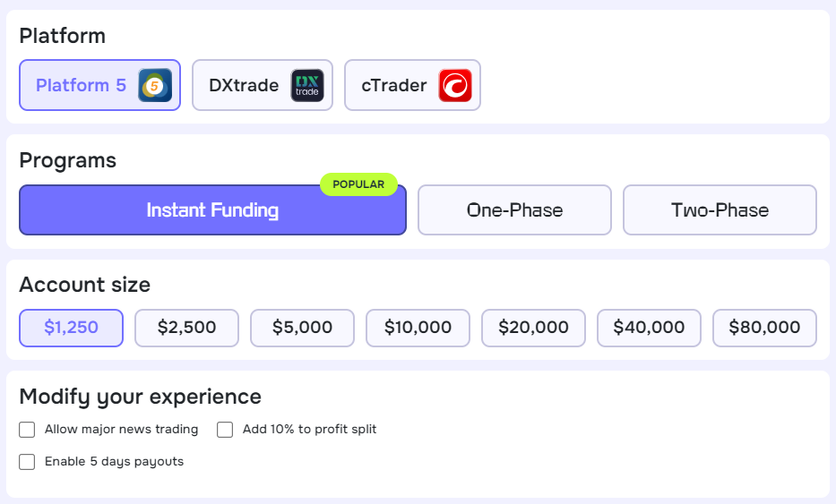The image size is (836, 504).
Task: Click the Platform 5 logo icon
Action: tap(155, 86)
